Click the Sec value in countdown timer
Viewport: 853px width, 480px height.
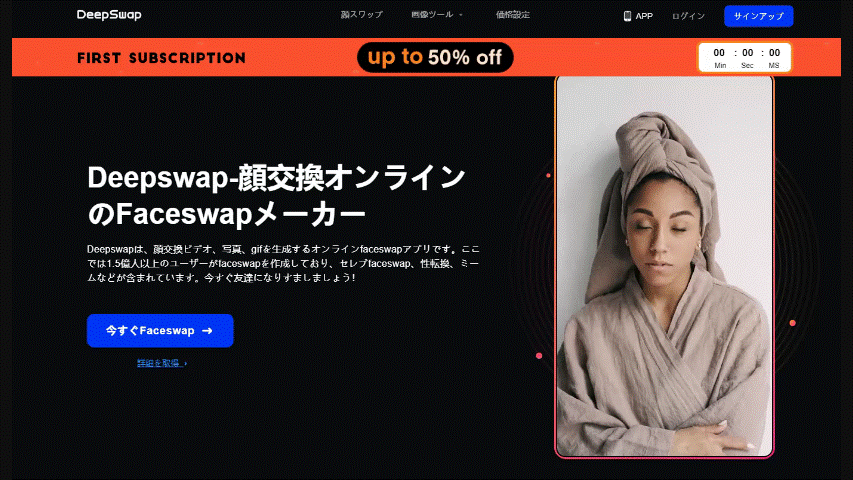click(x=747, y=53)
